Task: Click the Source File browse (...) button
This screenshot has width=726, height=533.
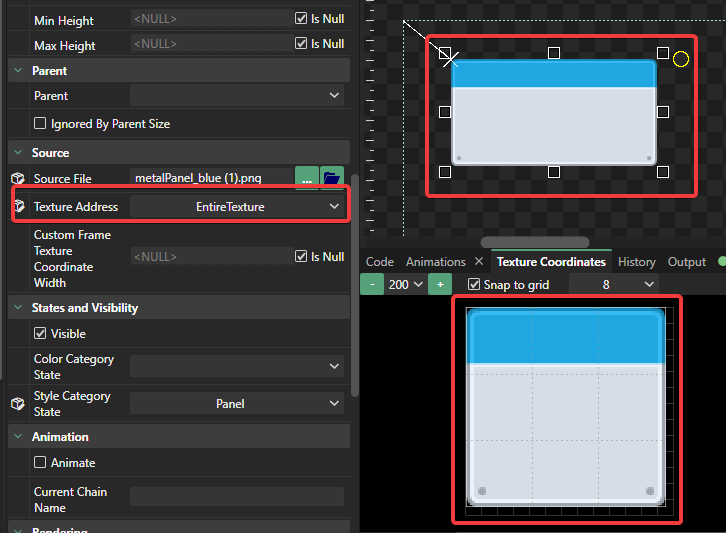Action: click(x=306, y=178)
